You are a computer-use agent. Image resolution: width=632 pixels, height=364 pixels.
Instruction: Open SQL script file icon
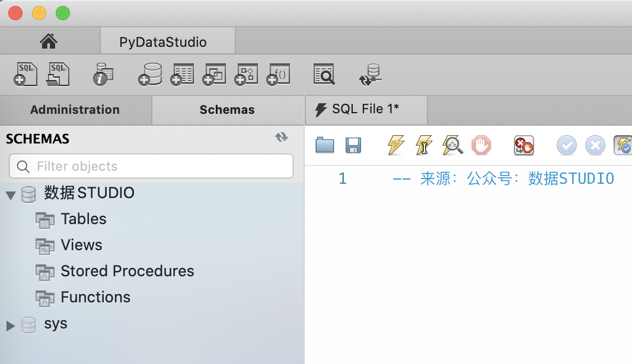58,75
